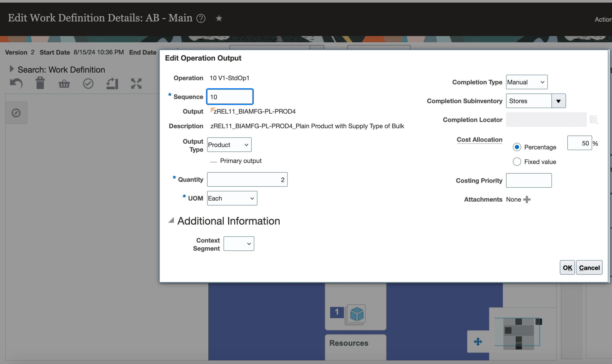Click the compass navigator icon
Viewport: 612px width, 364px height.
pyautogui.click(x=16, y=113)
